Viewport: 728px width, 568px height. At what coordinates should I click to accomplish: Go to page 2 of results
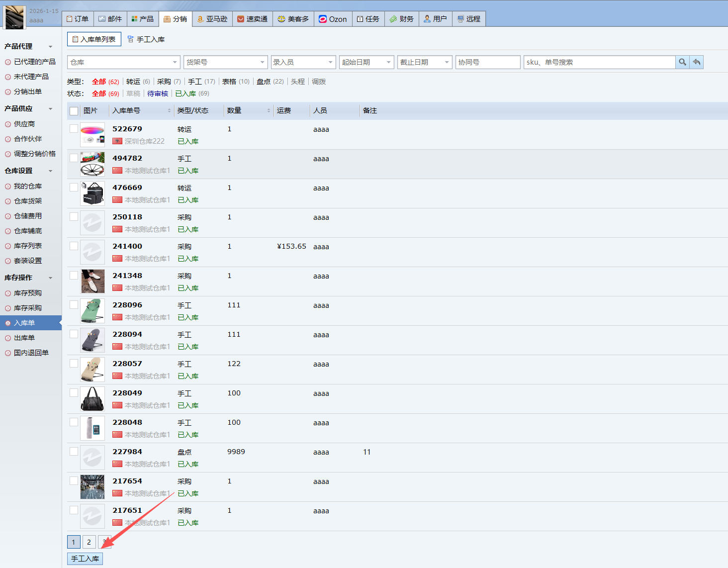coord(89,542)
